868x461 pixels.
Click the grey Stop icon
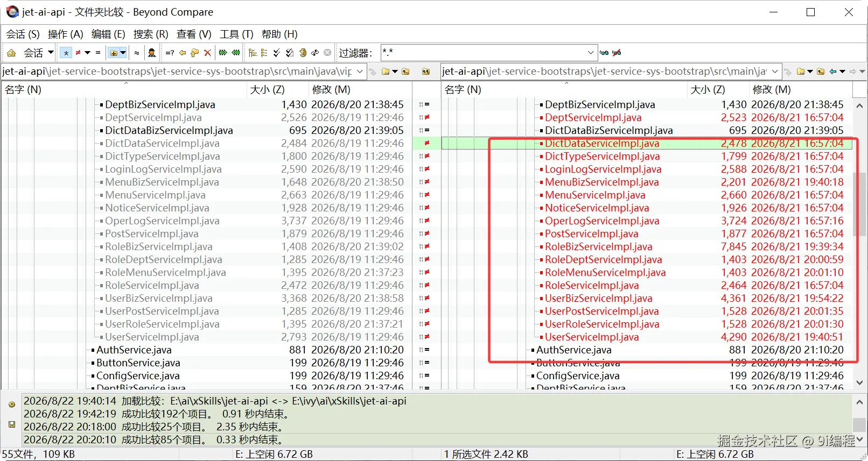coord(327,53)
